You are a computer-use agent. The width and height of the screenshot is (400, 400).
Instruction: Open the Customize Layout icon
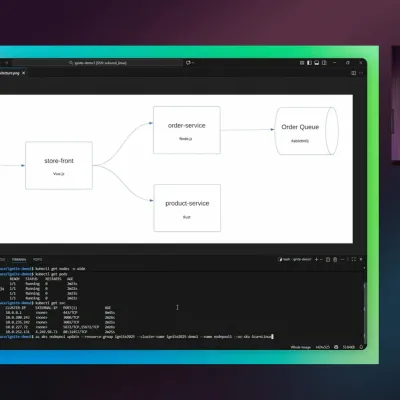(x=302, y=63)
